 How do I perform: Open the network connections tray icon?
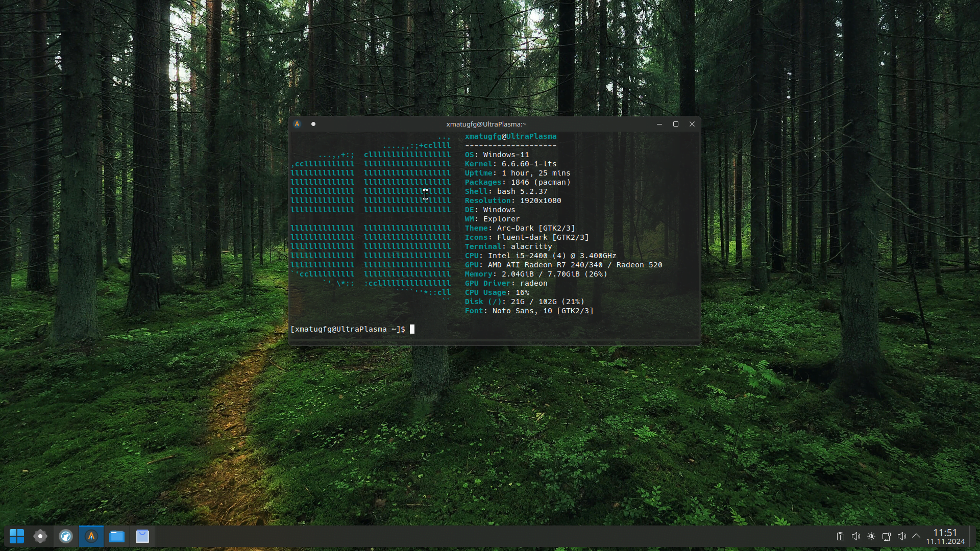point(887,536)
